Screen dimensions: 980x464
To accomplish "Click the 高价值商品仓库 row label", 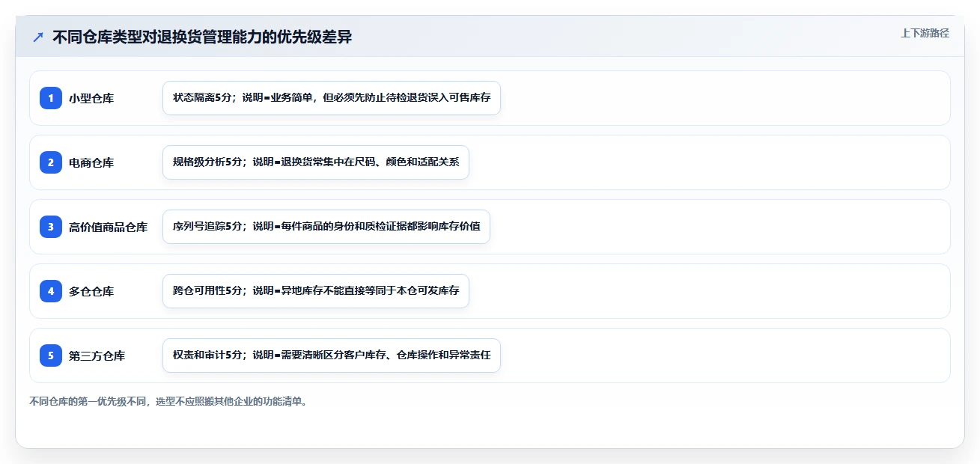I will click(109, 227).
